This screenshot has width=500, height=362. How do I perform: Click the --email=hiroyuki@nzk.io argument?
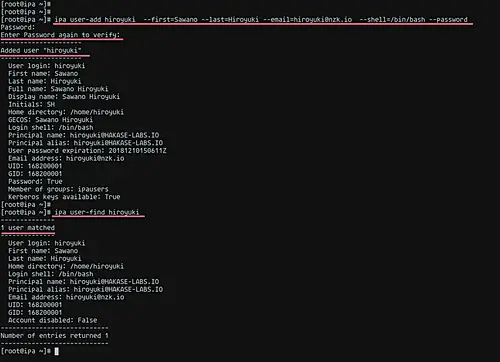click(307, 19)
